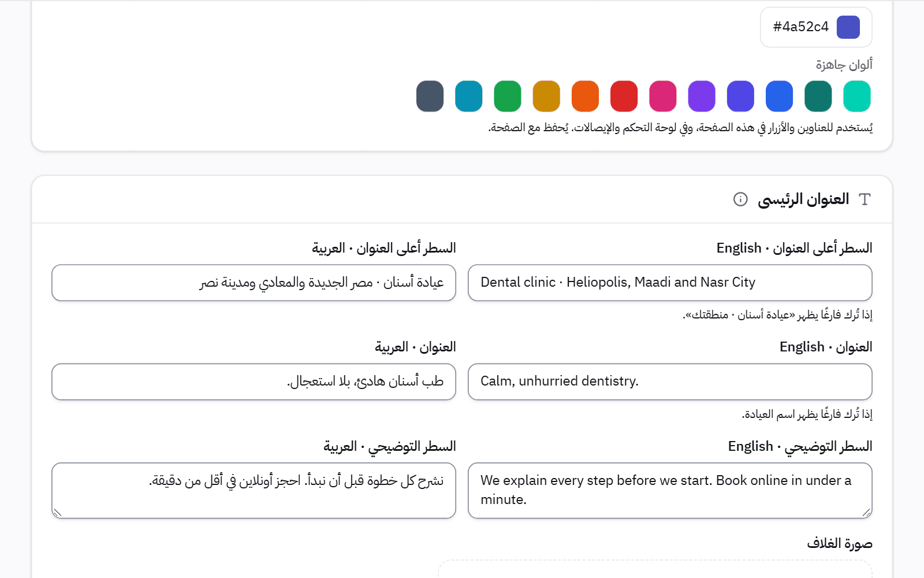The height and width of the screenshot is (578, 924).
Task: Click the English subtitle textarea 'We explain every step'
Action: (670, 490)
